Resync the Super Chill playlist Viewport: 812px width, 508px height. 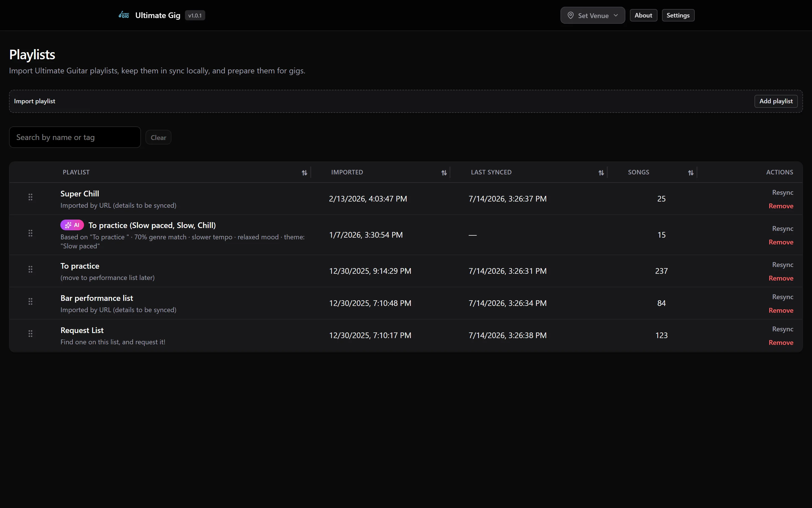coord(782,192)
